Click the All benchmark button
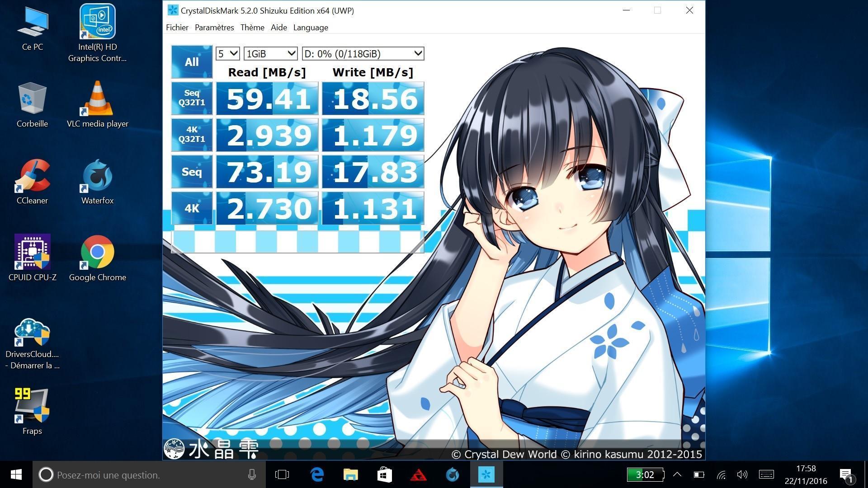Image resolution: width=868 pixels, height=488 pixels. (x=192, y=62)
